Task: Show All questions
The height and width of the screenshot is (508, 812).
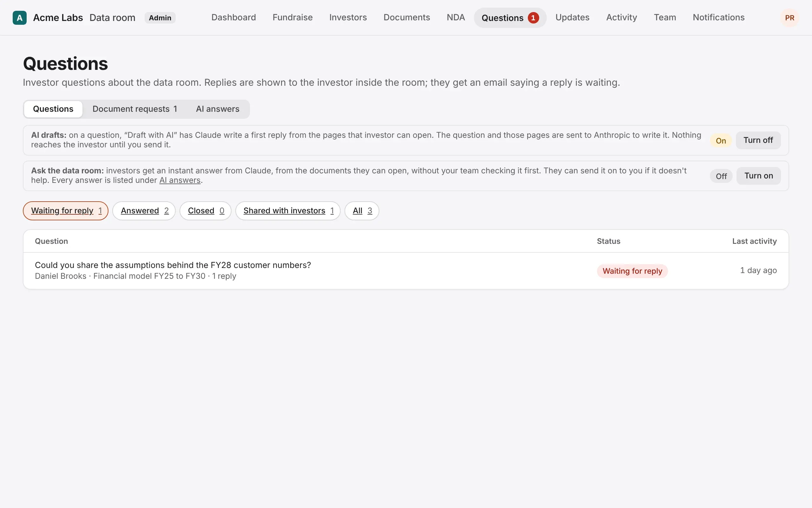Action: point(362,211)
